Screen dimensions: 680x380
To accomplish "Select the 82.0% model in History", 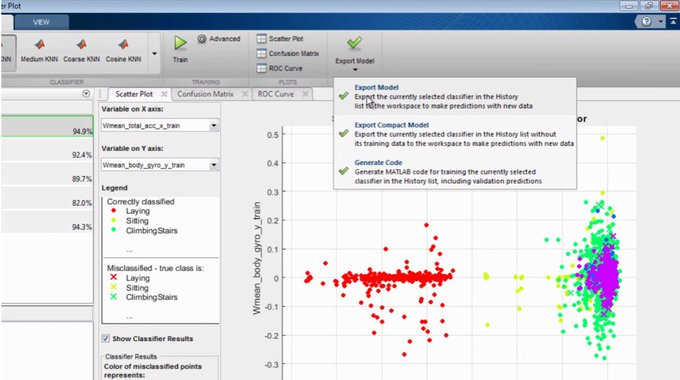I will tap(47, 199).
